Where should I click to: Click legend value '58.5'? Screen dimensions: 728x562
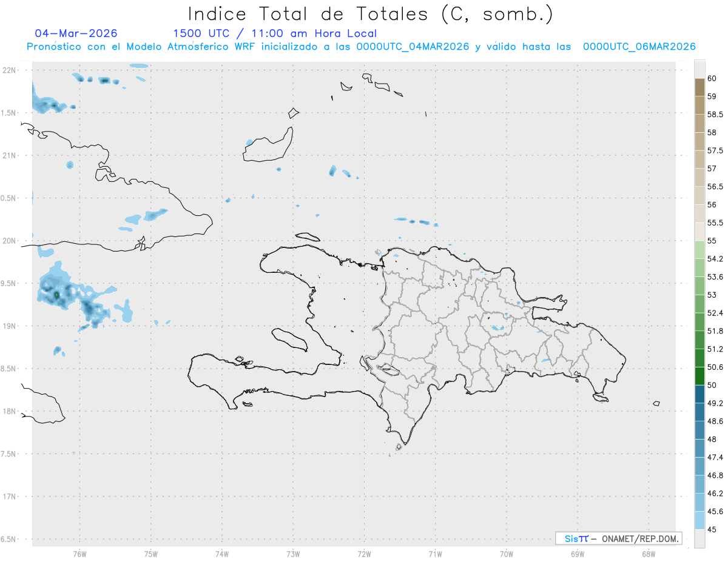715,114
